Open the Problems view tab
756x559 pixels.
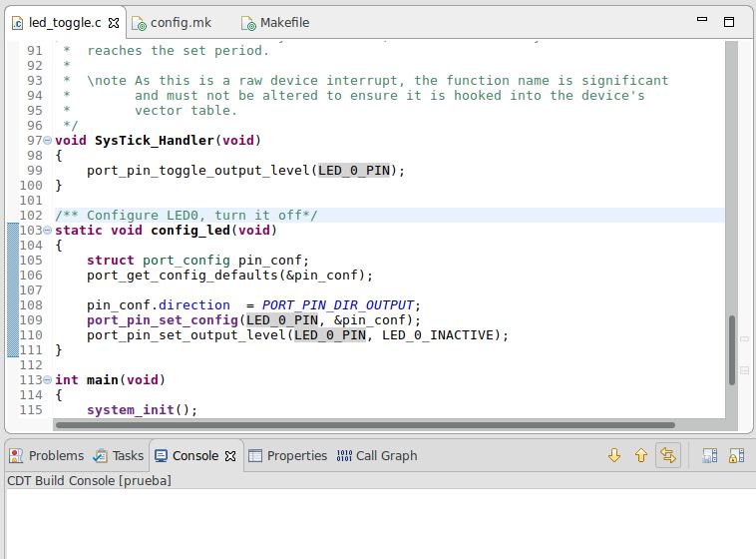(47, 456)
